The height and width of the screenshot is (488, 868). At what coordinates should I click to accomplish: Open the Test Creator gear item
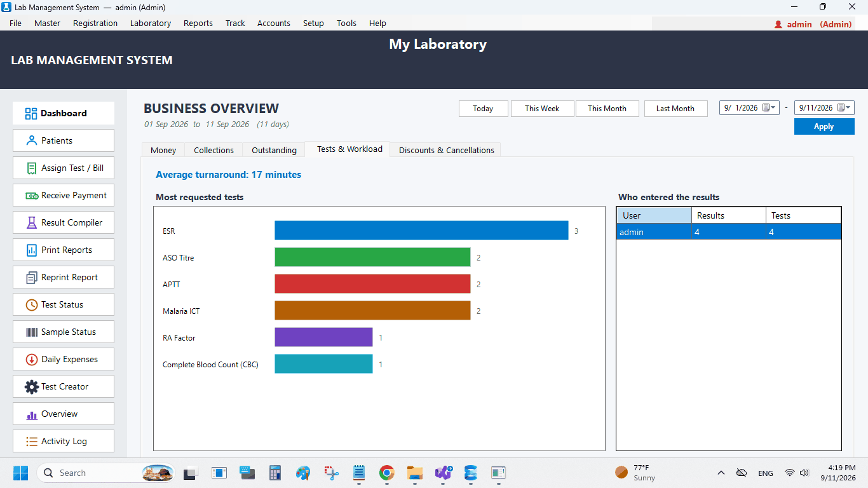click(64, 386)
